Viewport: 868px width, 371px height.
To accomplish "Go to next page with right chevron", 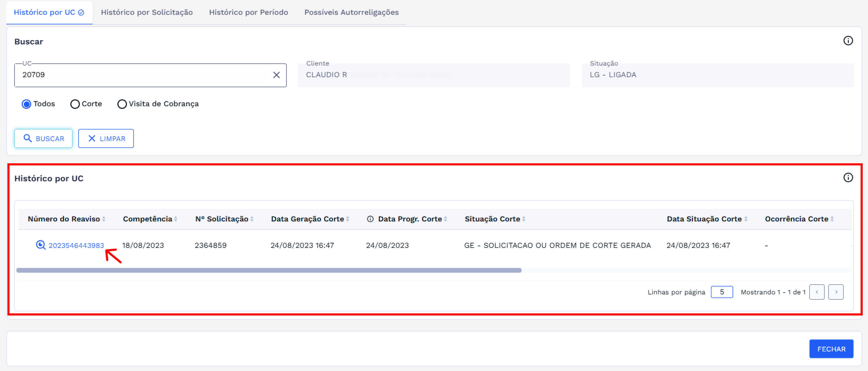I will pos(836,292).
